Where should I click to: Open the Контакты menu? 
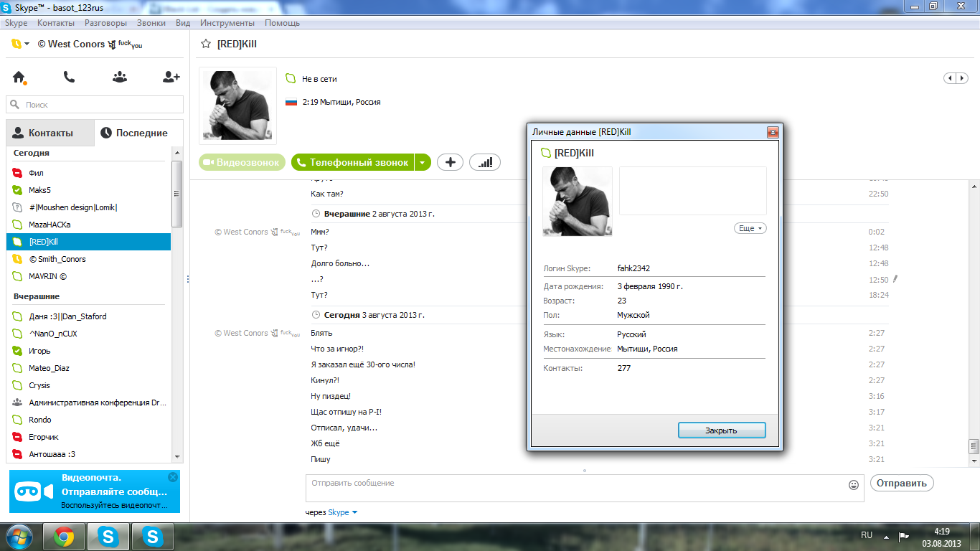click(x=56, y=23)
